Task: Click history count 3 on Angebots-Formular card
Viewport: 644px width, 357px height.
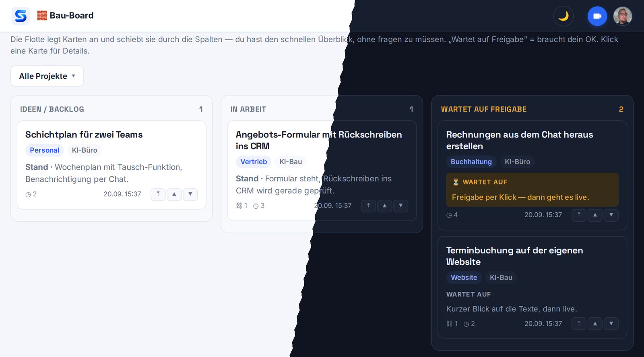Action: (x=259, y=206)
